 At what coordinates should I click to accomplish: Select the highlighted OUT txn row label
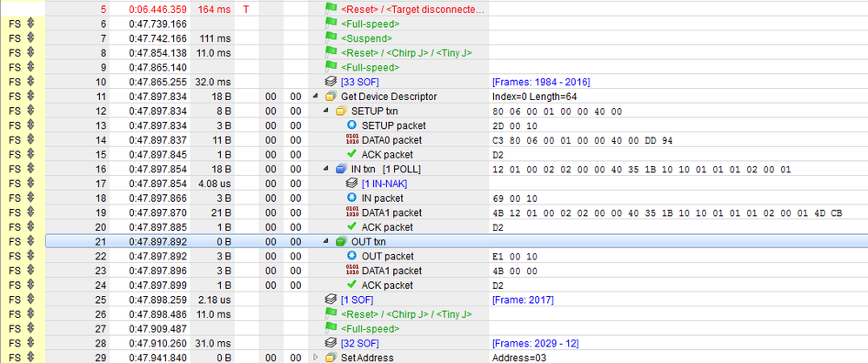[x=368, y=242]
